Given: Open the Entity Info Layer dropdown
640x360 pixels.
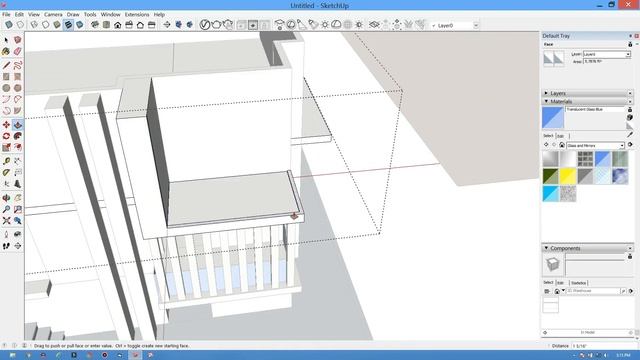Looking at the screenshot, I should pos(628,54).
